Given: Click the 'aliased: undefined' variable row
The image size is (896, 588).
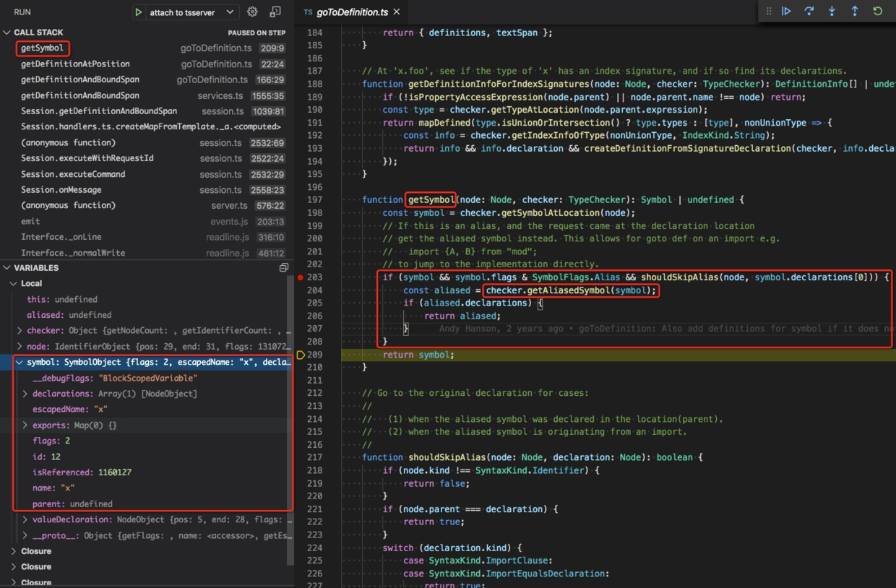Looking at the screenshot, I should (148, 315).
